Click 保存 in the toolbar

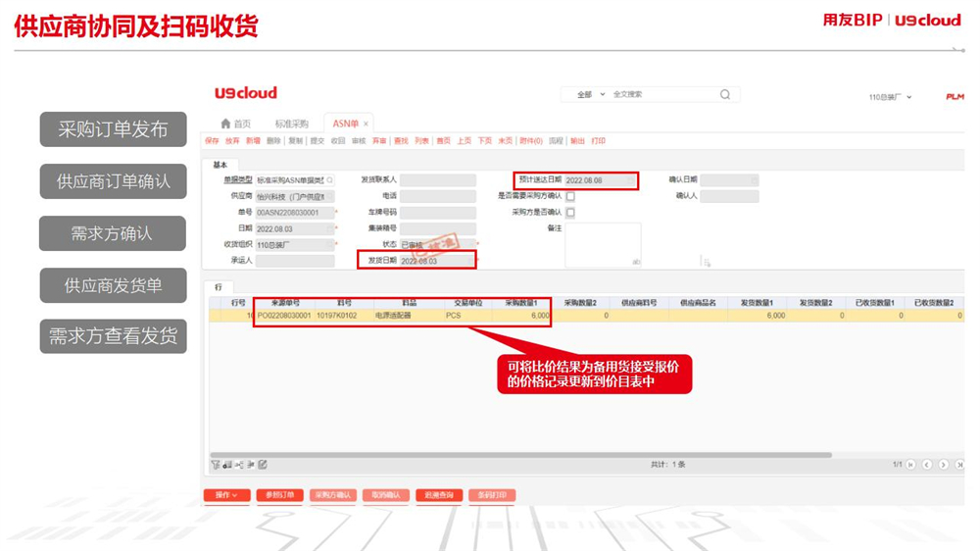(x=213, y=141)
